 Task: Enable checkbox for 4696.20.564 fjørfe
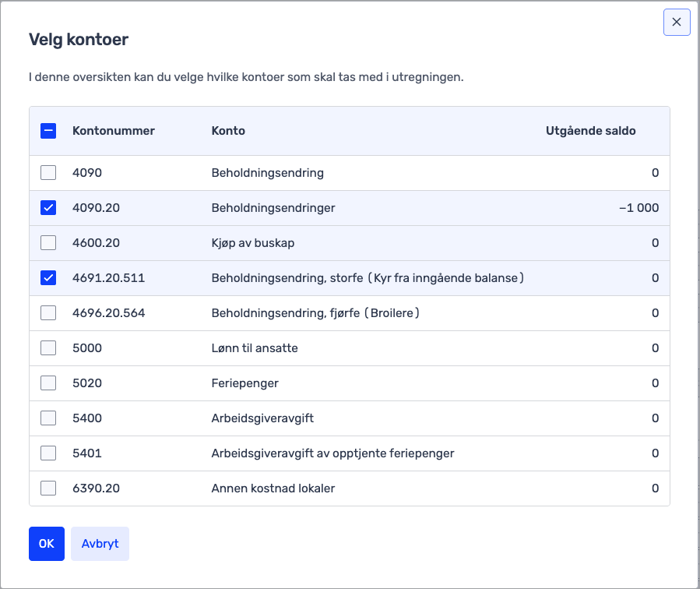click(x=48, y=313)
